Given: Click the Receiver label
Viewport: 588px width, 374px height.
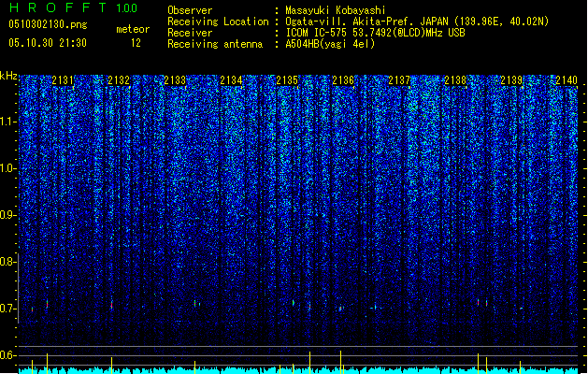Looking at the screenshot, I should pyautogui.click(x=190, y=33).
